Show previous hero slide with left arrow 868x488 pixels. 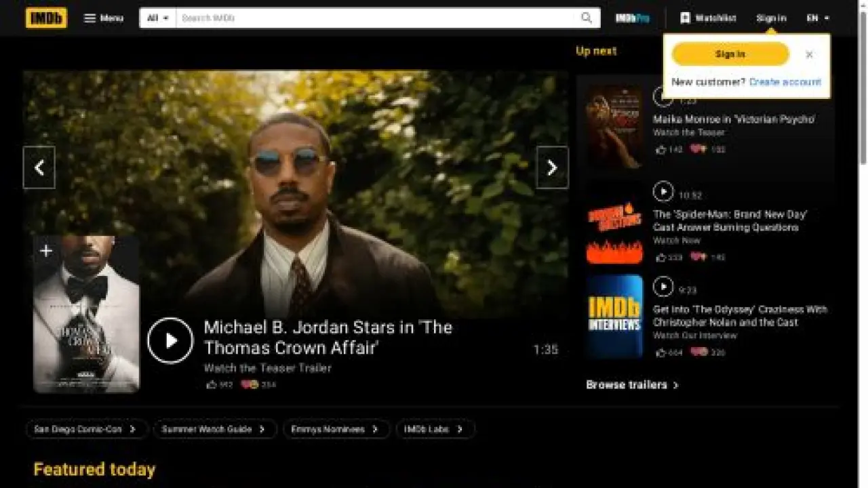click(39, 167)
